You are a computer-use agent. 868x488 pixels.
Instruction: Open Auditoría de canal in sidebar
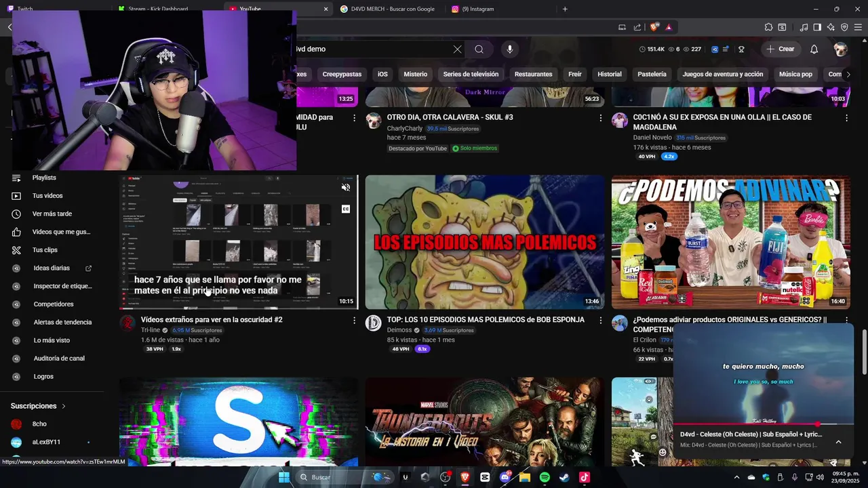click(x=54, y=359)
